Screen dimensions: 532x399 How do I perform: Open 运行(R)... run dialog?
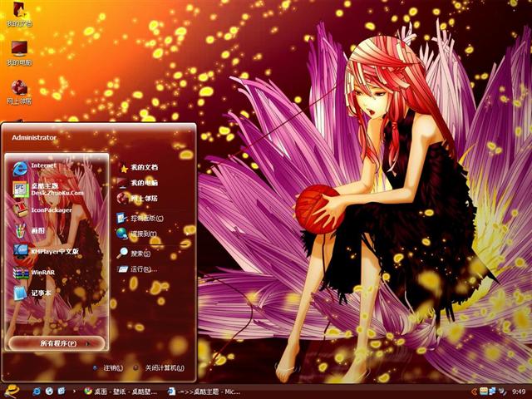tap(136, 269)
